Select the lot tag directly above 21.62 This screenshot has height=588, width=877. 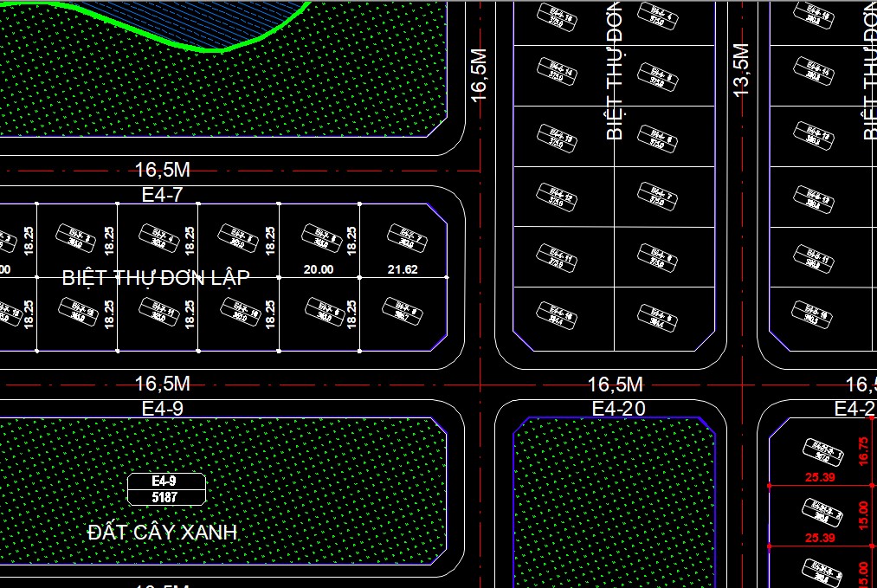pyautogui.click(x=407, y=238)
